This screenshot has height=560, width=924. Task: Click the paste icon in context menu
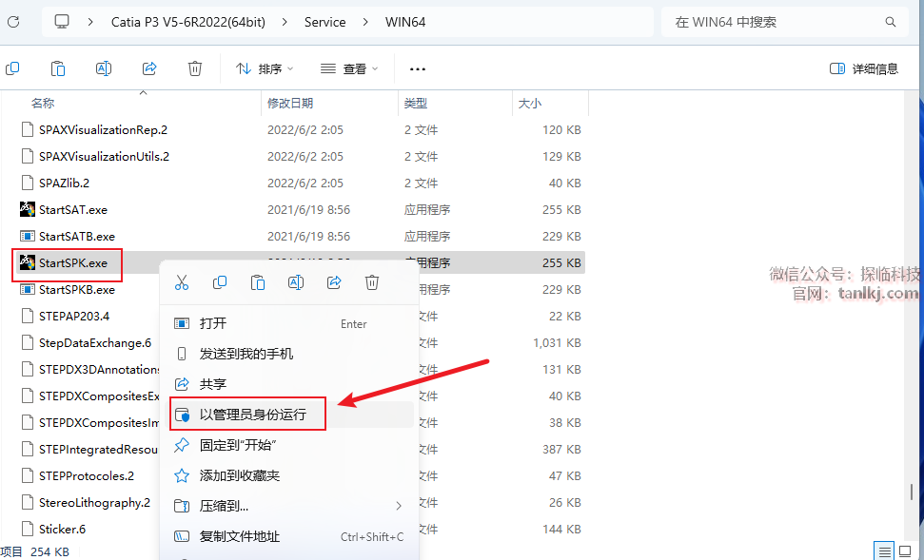[258, 282]
